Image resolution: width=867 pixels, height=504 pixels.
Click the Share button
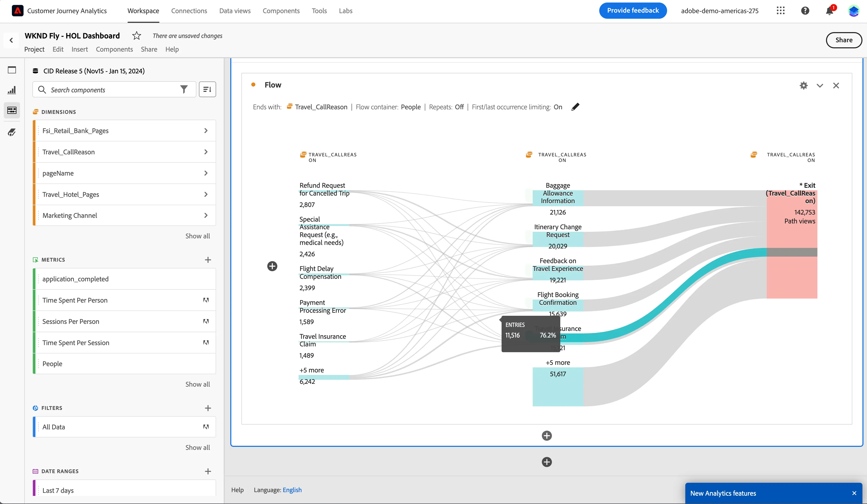tap(844, 40)
